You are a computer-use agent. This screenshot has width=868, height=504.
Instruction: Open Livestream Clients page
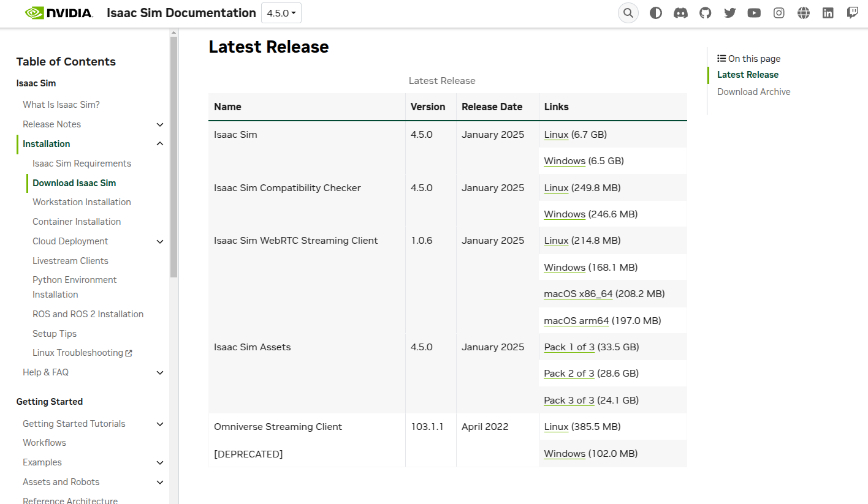click(x=70, y=261)
